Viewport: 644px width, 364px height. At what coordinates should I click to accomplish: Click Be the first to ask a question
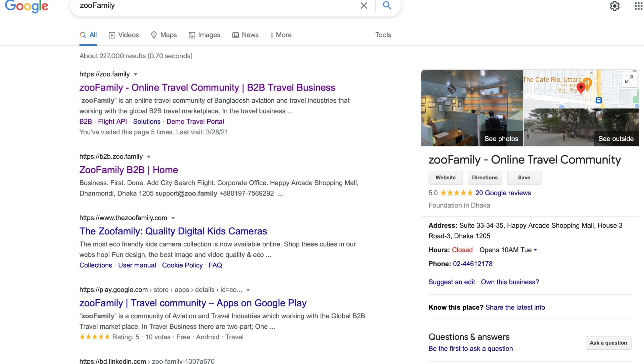(471, 349)
